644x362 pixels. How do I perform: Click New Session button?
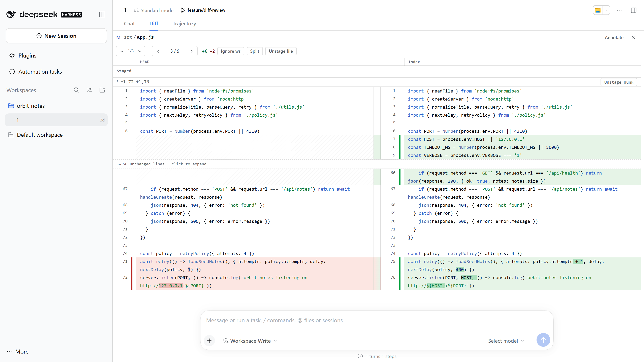click(56, 36)
